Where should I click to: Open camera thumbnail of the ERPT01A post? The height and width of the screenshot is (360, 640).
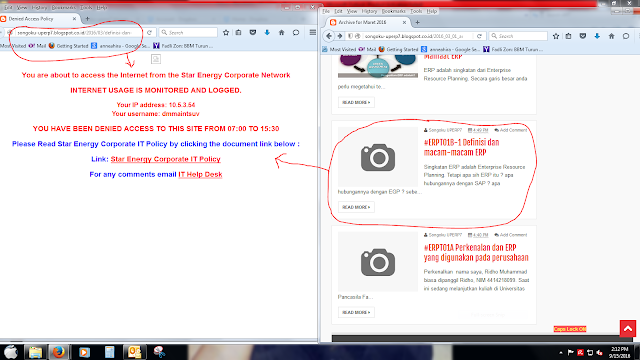[378, 262]
